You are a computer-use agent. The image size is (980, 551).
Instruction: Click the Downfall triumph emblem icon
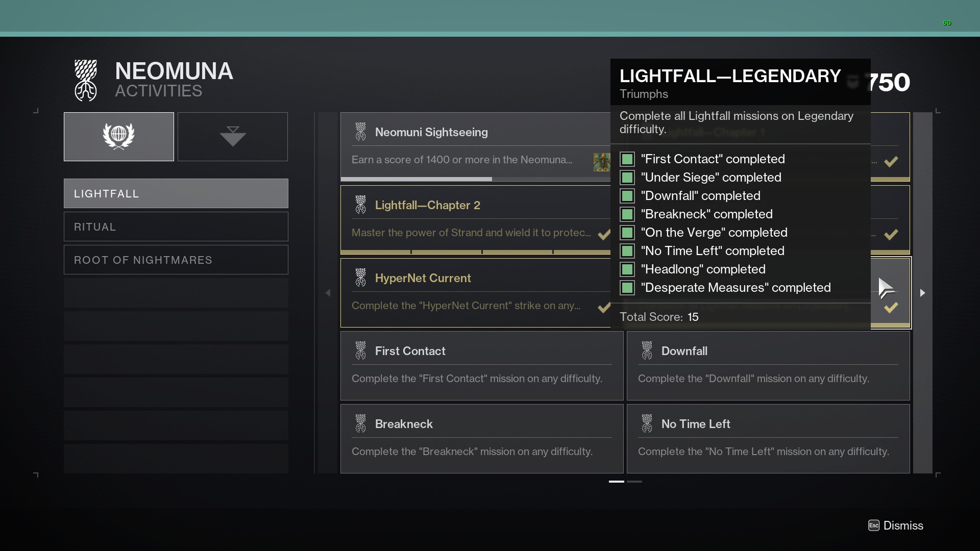tap(647, 350)
